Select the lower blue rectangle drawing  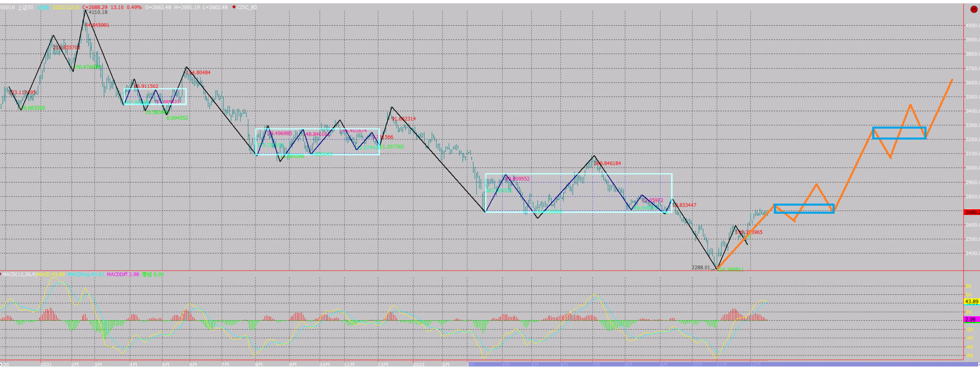804,205
